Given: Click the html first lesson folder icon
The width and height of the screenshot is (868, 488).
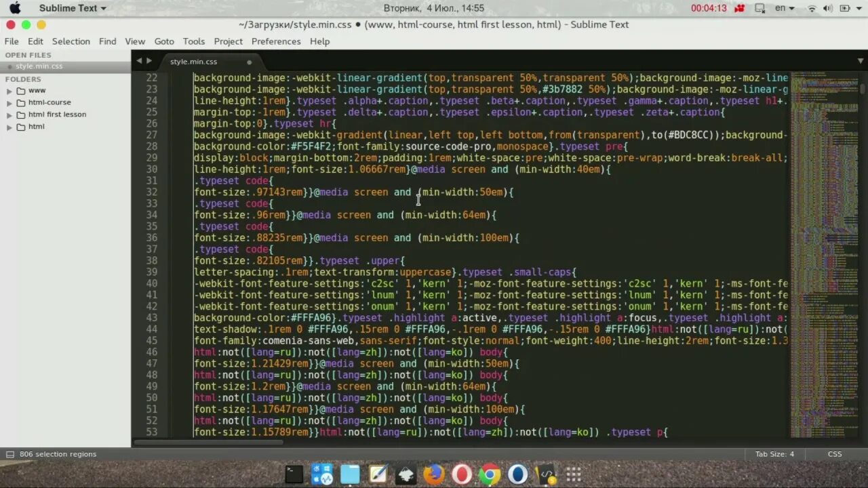Looking at the screenshot, I should pyautogui.click(x=21, y=115).
